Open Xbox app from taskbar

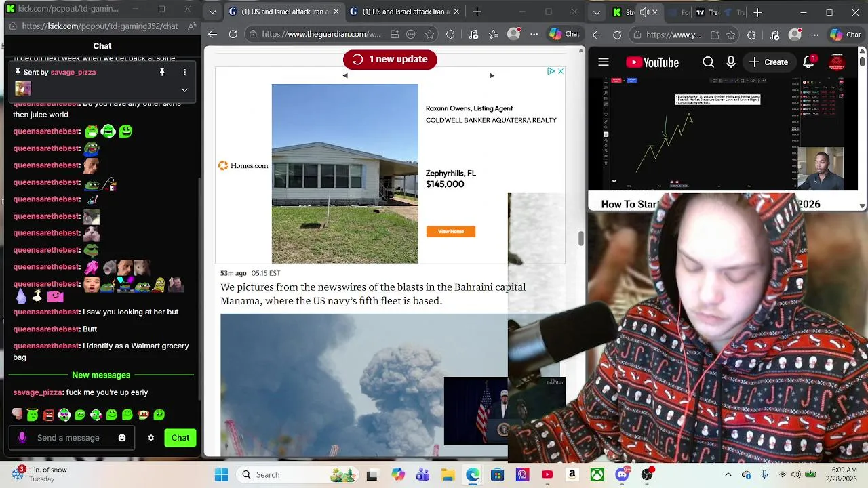tap(597, 475)
